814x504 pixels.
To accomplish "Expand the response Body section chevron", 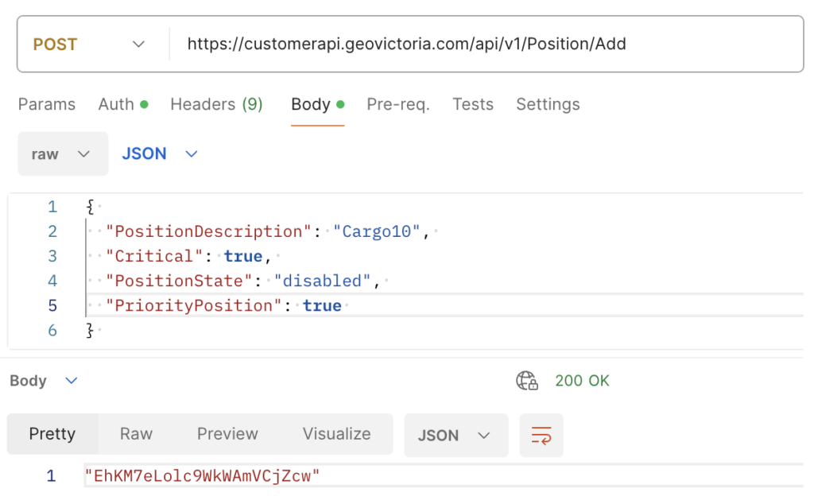I will [x=71, y=381].
